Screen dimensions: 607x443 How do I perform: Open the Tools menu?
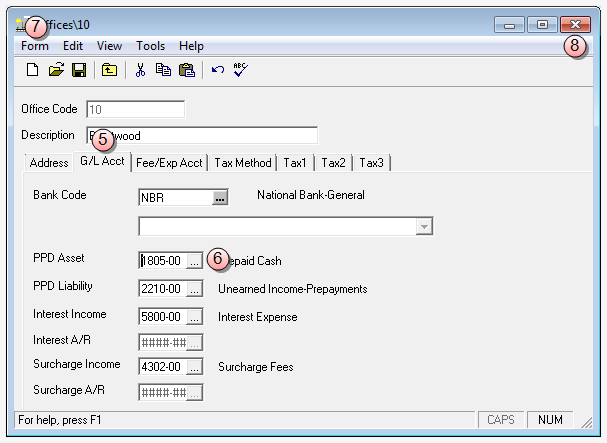150,46
